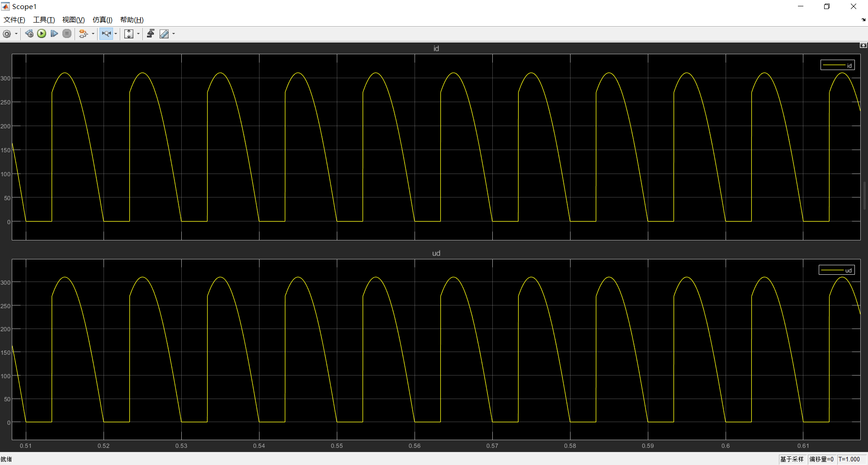
Task: Open the 仿真(I) menu
Action: coord(103,20)
